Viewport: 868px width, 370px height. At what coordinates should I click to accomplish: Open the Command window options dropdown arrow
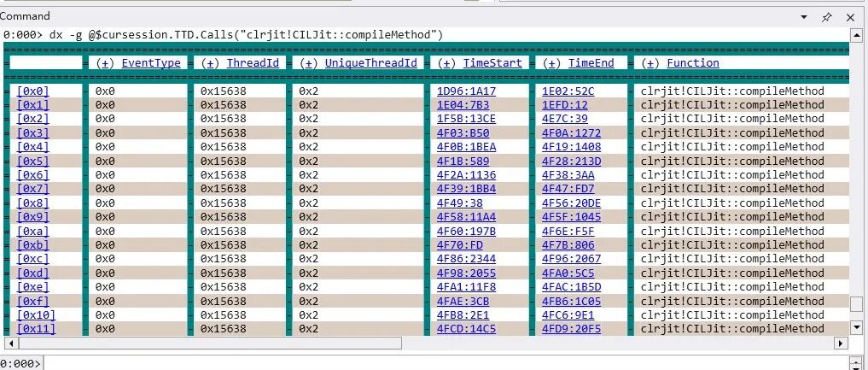[x=804, y=17]
